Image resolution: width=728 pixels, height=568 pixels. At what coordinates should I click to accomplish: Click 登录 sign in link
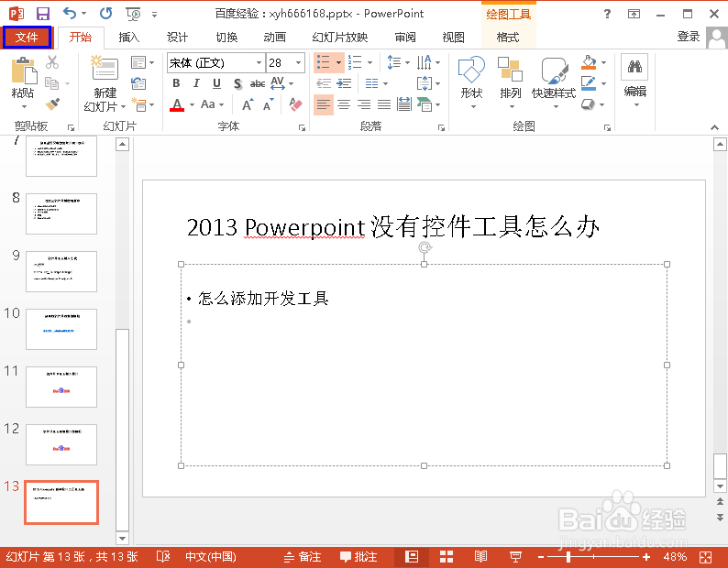(x=688, y=37)
